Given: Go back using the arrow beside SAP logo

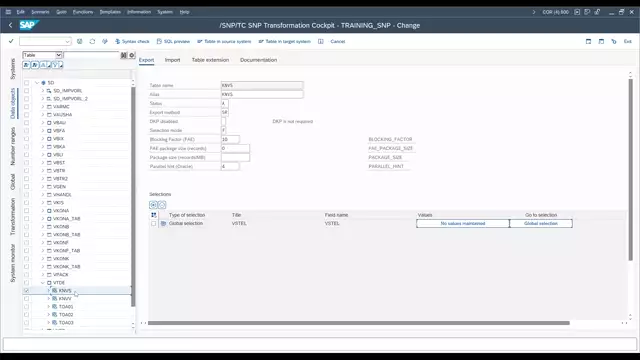Looking at the screenshot, I should (x=11, y=25).
